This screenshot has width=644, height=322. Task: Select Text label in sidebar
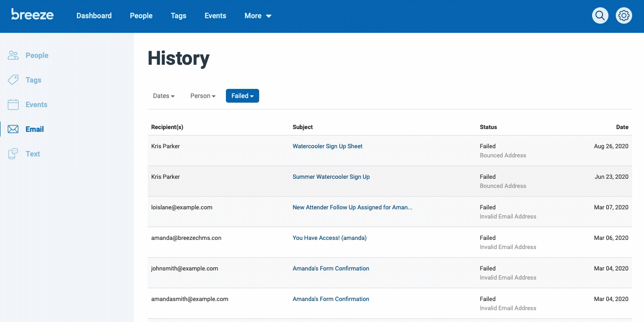pyautogui.click(x=33, y=154)
